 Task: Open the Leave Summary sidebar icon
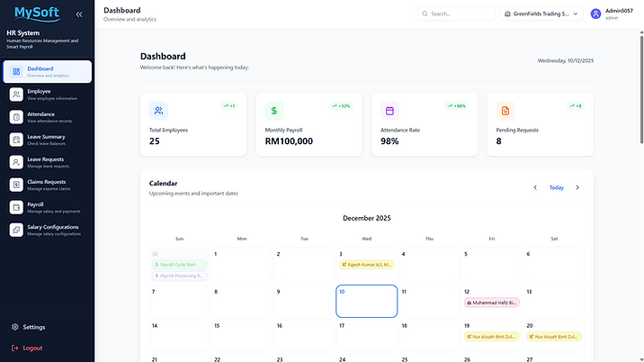(x=16, y=140)
